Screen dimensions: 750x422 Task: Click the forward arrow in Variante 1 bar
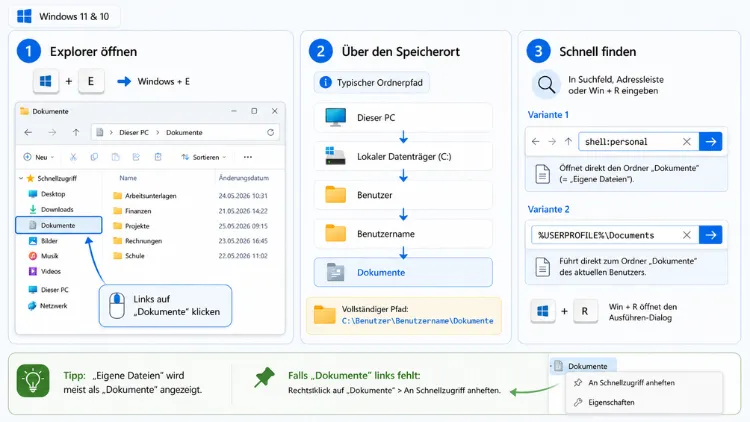click(x=552, y=142)
